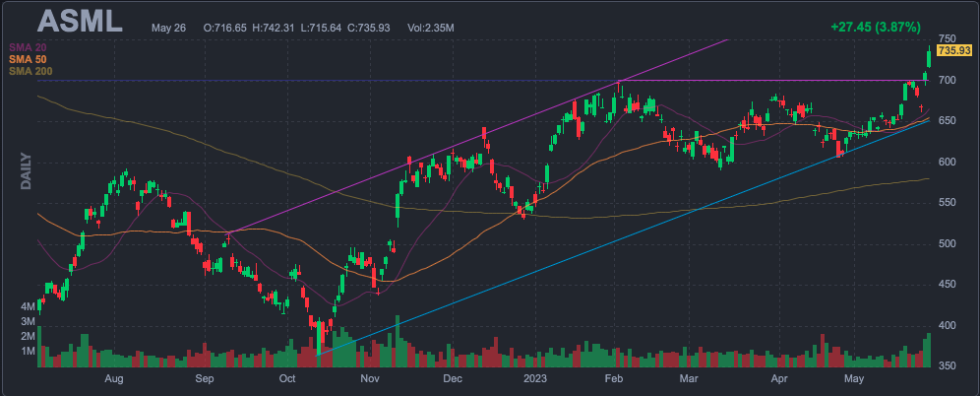The height and width of the screenshot is (396, 980).
Task: Click the Dec month label on time axis
Action: (x=452, y=378)
